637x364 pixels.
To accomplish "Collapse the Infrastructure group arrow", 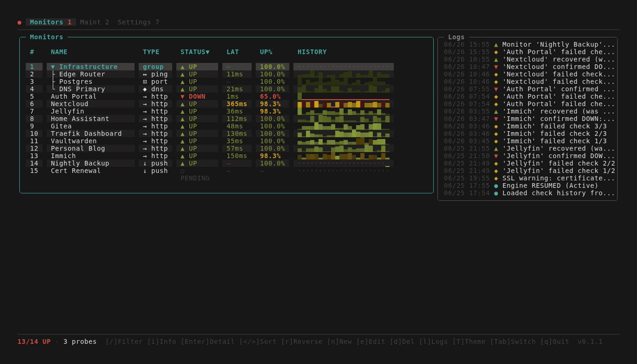I will [53, 67].
